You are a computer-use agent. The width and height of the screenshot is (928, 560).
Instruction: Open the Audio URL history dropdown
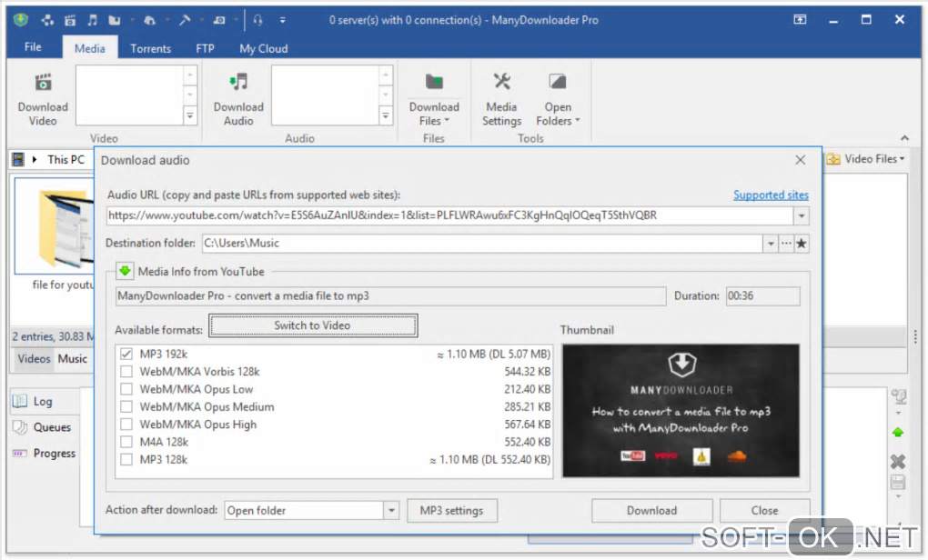[802, 215]
